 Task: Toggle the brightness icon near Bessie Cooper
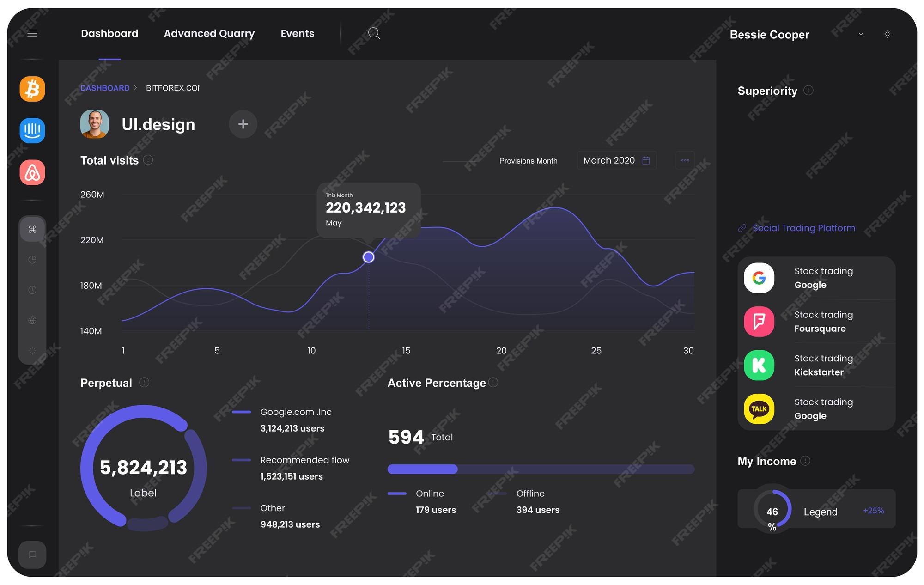click(x=887, y=34)
